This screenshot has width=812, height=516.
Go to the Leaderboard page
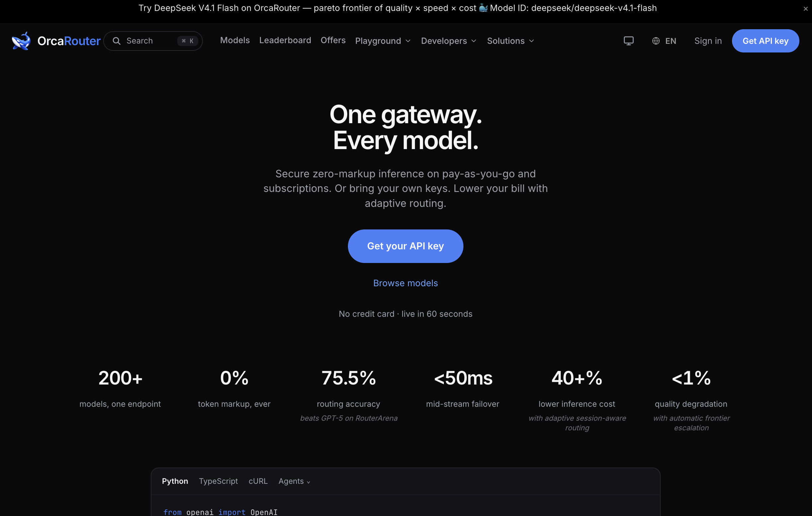(x=285, y=40)
